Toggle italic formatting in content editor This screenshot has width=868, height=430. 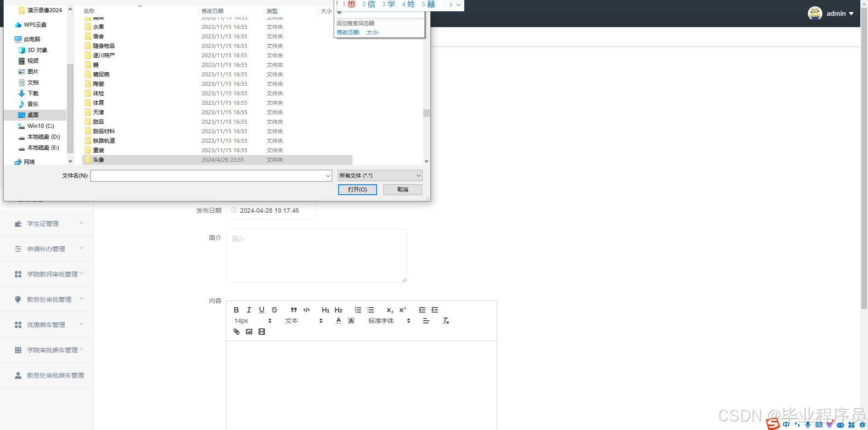click(249, 310)
